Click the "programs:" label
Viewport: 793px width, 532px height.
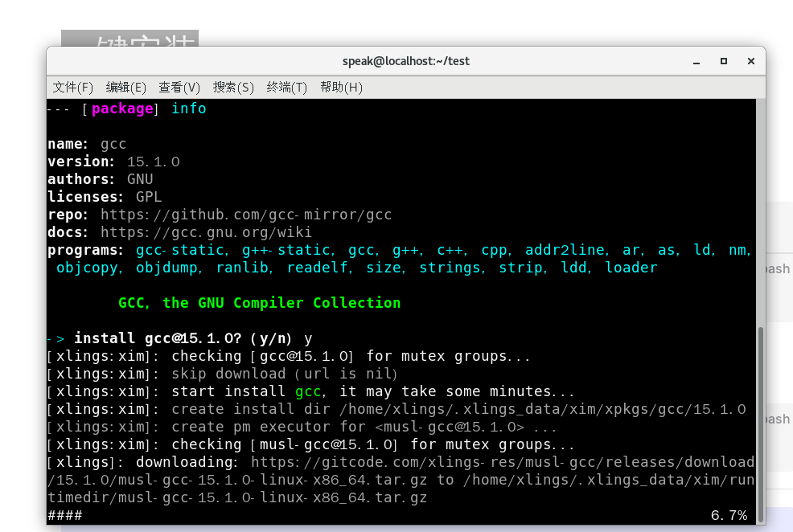85,250
